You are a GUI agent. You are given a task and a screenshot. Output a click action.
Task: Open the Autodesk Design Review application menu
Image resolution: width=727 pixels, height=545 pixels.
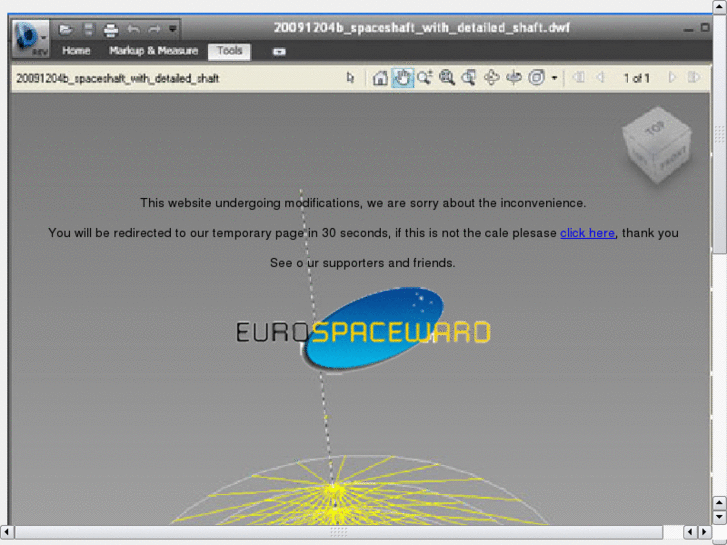tap(30, 38)
